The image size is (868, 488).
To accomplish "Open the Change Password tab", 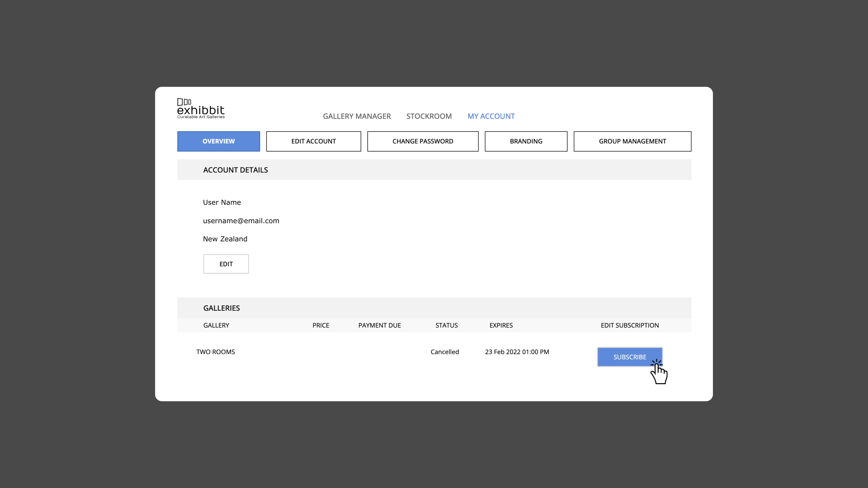I will [423, 141].
